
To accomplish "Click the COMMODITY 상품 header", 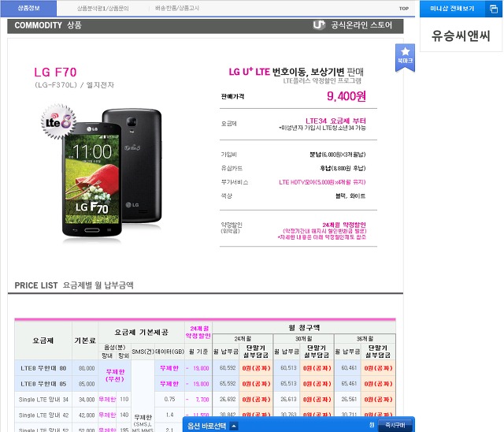I will point(48,25).
